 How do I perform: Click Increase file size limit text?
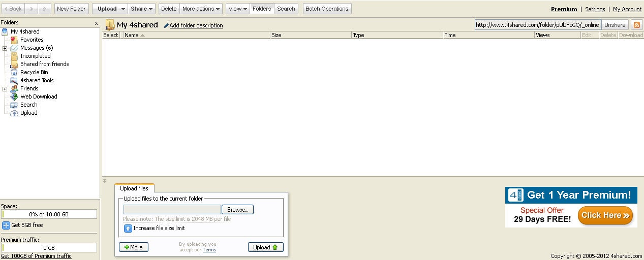click(159, 229)
